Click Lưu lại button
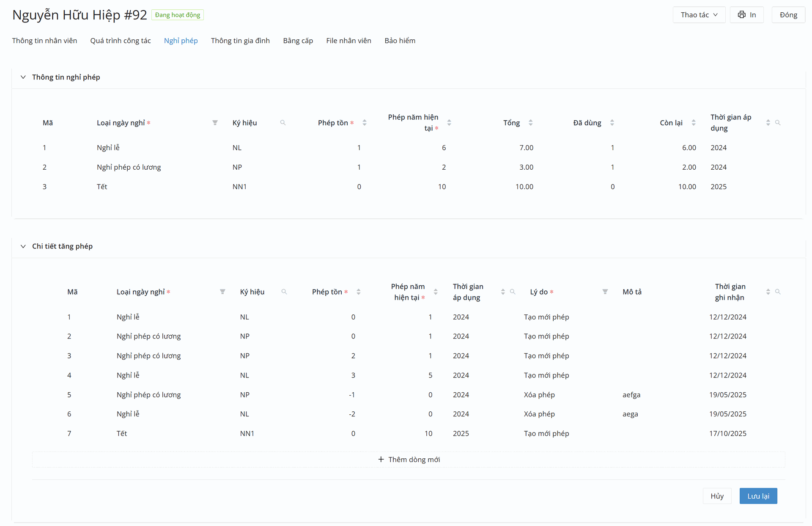The width and height of the screenshot is (812, 526). pyautogui.click(x=758, y=496)
